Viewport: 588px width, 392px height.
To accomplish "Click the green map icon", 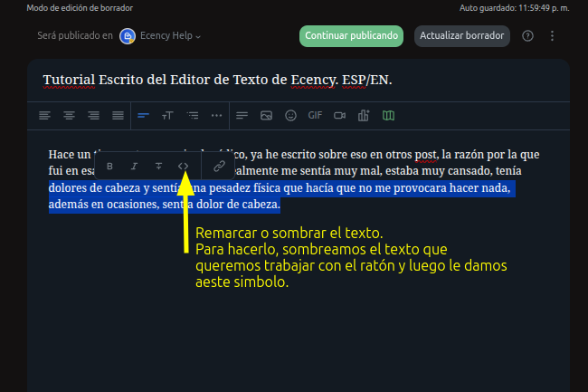I will coord(388,116).
